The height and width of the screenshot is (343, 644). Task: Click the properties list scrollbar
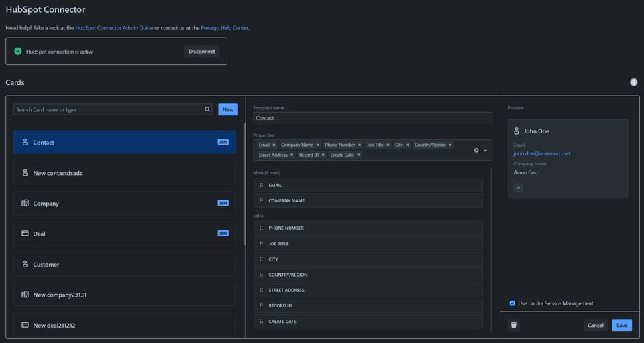(x=491, y=249)
